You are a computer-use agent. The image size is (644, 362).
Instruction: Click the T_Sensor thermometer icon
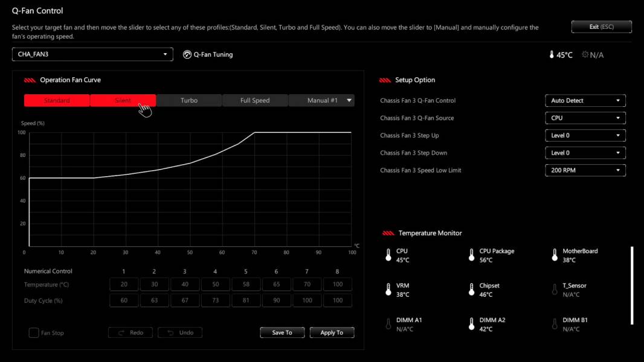coord(555,290)
